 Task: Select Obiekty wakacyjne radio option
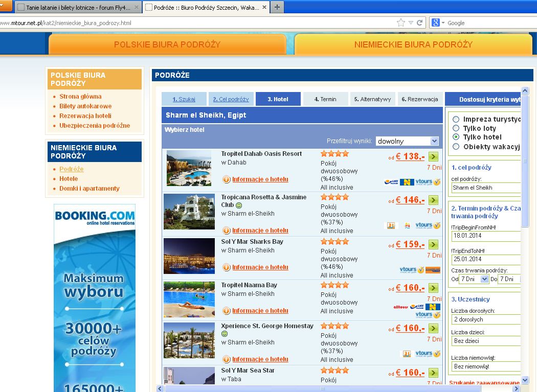coord(456,147)
